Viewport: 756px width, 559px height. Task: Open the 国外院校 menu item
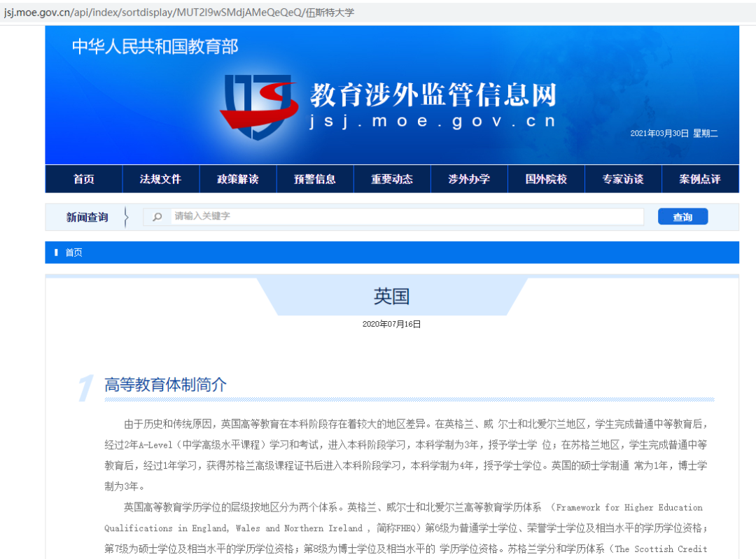point(546,179)
